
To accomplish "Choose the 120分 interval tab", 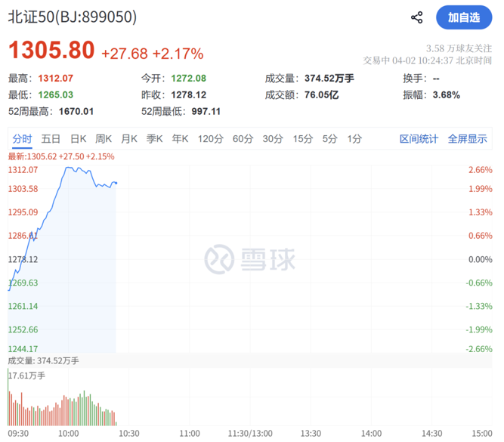I will point(210,139).
